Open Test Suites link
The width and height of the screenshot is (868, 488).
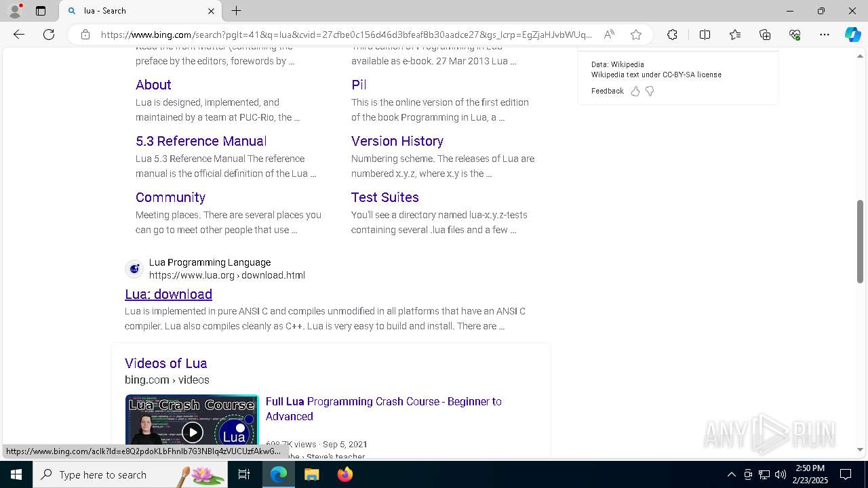[384, 197]
